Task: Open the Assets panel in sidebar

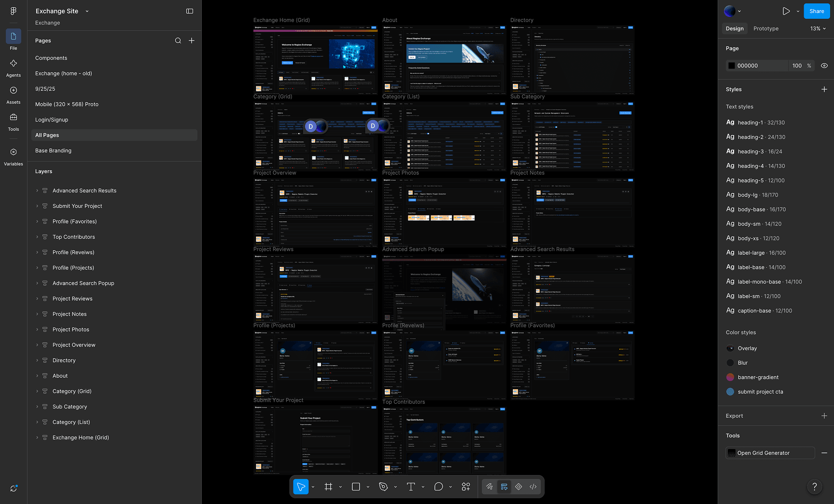Action: [x=14, y=95]
